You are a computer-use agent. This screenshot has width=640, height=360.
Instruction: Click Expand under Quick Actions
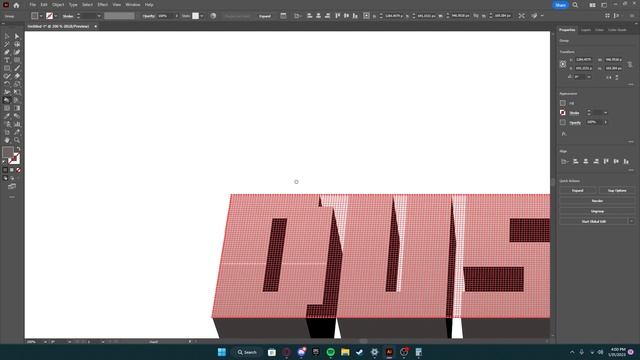click(x=578, y=191)
